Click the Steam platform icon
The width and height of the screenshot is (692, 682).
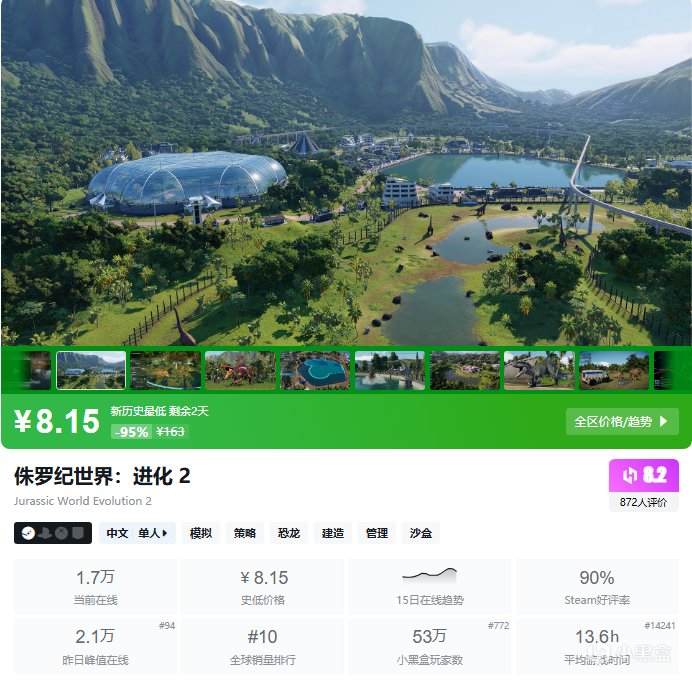28,533
